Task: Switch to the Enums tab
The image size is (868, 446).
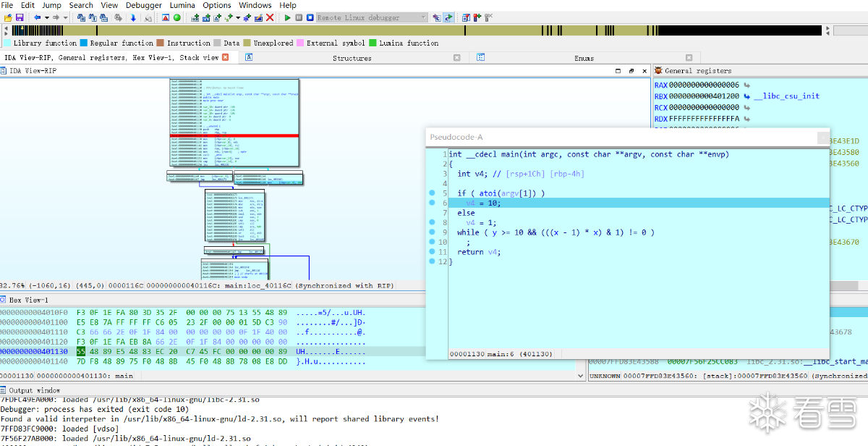Action: [x=584, y=58]
